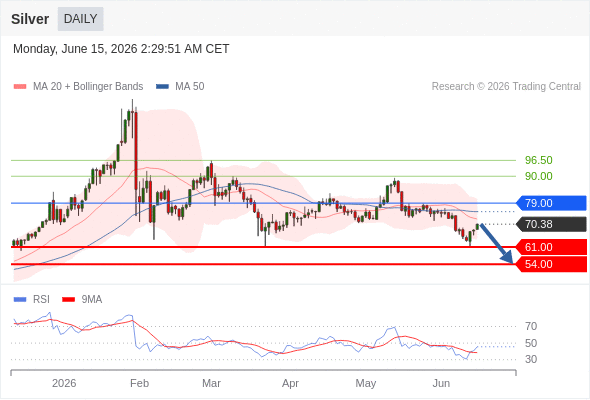Click the Jun label on time axis
This screenshot has width=590, height=400.
[441, 383]
